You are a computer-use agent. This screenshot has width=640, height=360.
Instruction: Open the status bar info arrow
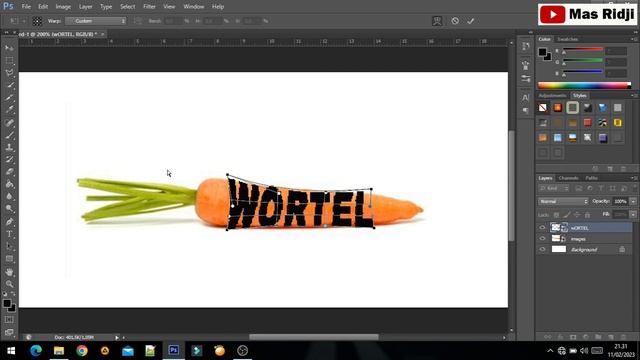pos(117,338)
